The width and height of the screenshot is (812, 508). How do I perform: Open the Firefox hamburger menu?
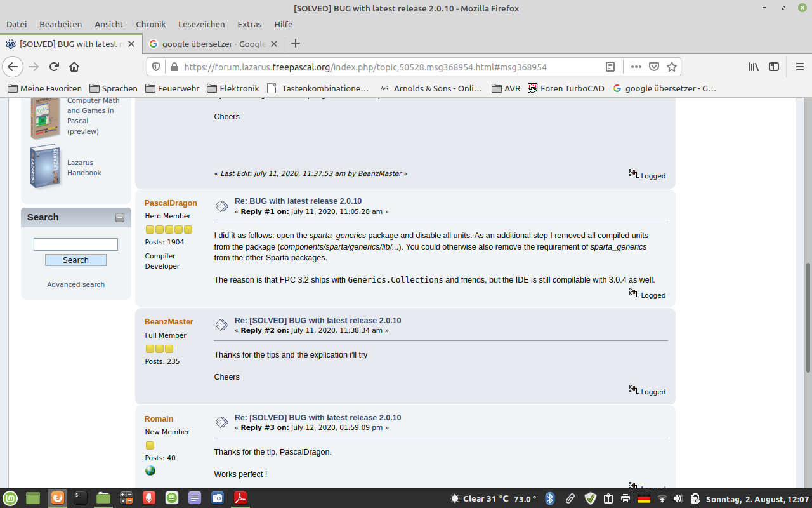799,67
